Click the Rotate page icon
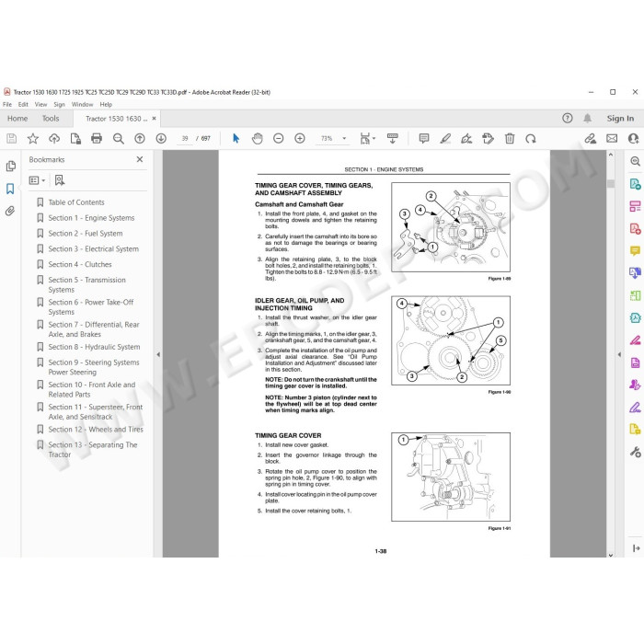 [x=531, y=139]
